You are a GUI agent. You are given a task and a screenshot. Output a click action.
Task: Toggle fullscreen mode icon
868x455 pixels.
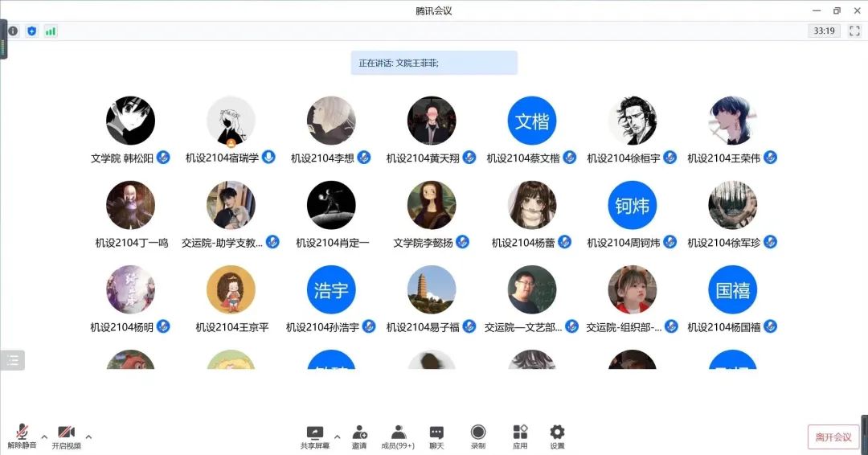[854, 31]
